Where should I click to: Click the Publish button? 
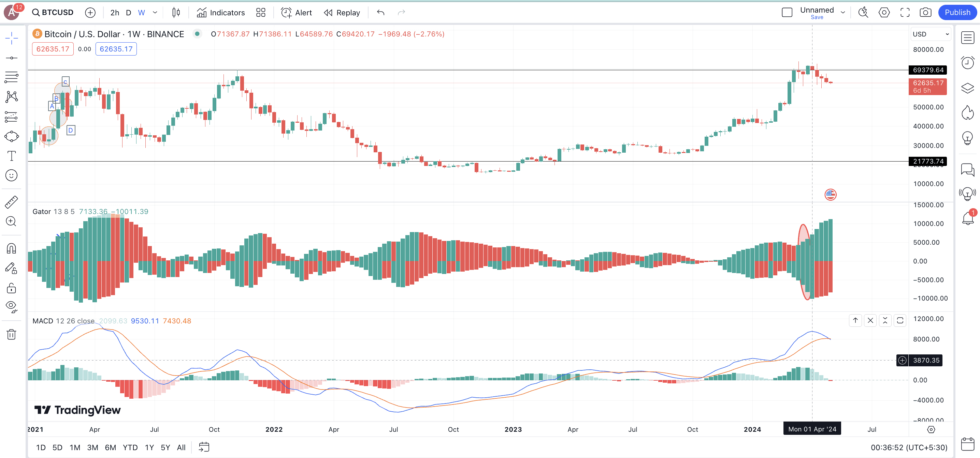coord(957,13)
